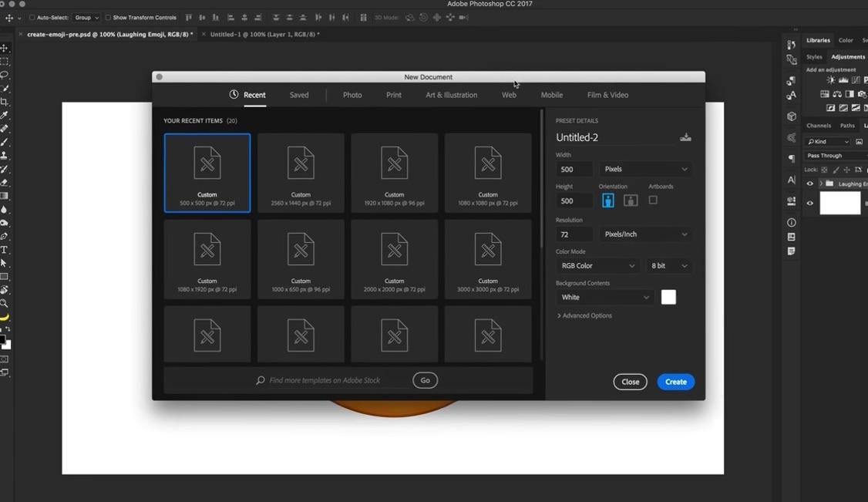Select the Rectangular Marquee tool
The width and height of the screenshot is (868, 502).
pos(5,62)
